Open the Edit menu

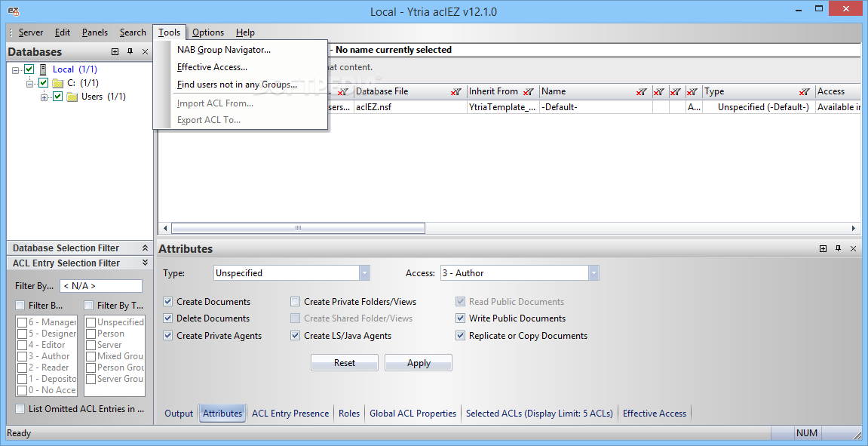(63, 32)
